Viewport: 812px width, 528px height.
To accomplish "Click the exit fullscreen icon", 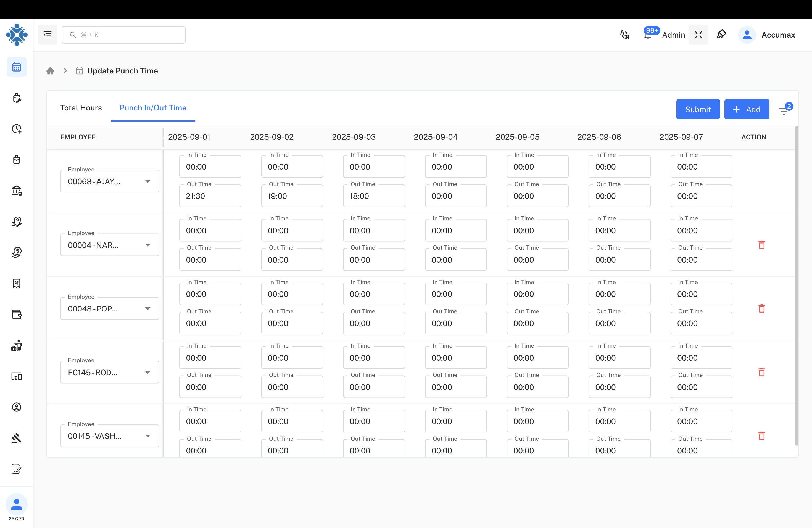I will click(x=698, y=35).
